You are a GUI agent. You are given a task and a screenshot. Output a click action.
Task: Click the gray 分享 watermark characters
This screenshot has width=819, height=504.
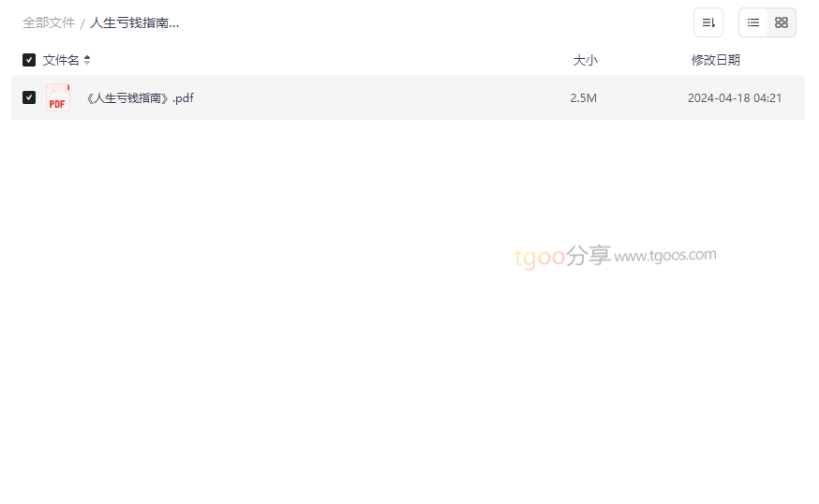tap(588, 256)
